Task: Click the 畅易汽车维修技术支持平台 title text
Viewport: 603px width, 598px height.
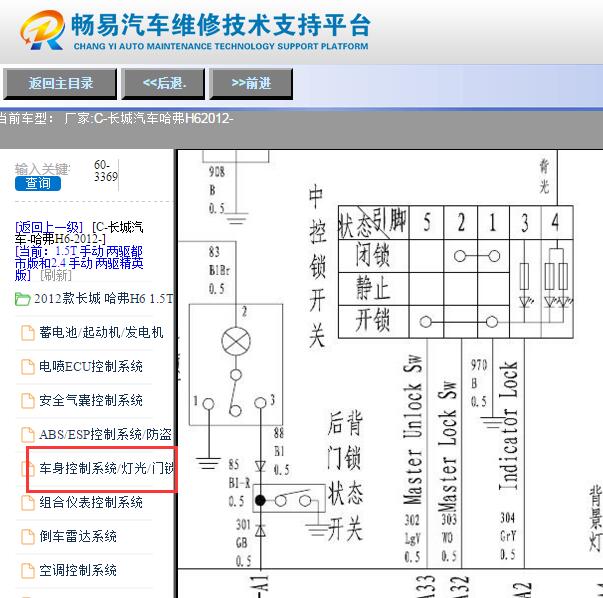Action: (x=221, y=25)
